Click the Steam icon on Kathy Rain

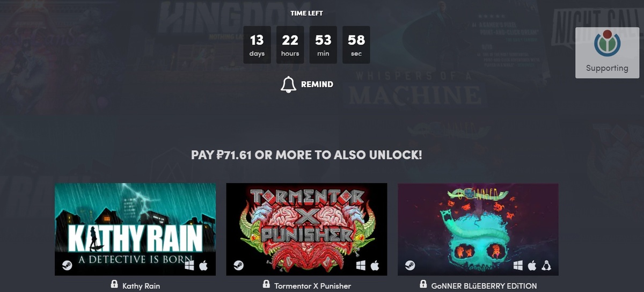[x=67, y=265]
